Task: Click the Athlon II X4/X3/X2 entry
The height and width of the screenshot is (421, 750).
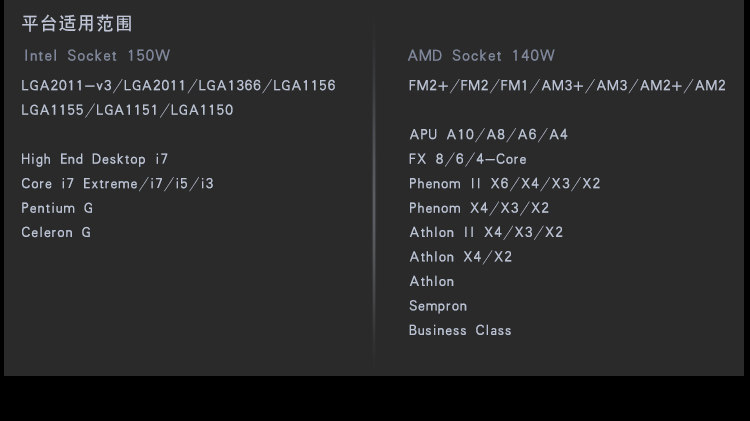Action: point(486,232)
